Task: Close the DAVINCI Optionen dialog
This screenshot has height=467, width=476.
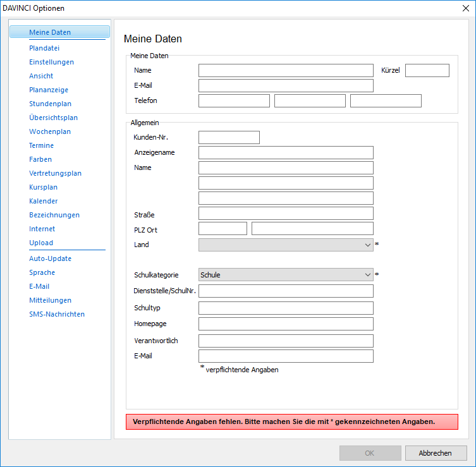Action: [466, 8]
